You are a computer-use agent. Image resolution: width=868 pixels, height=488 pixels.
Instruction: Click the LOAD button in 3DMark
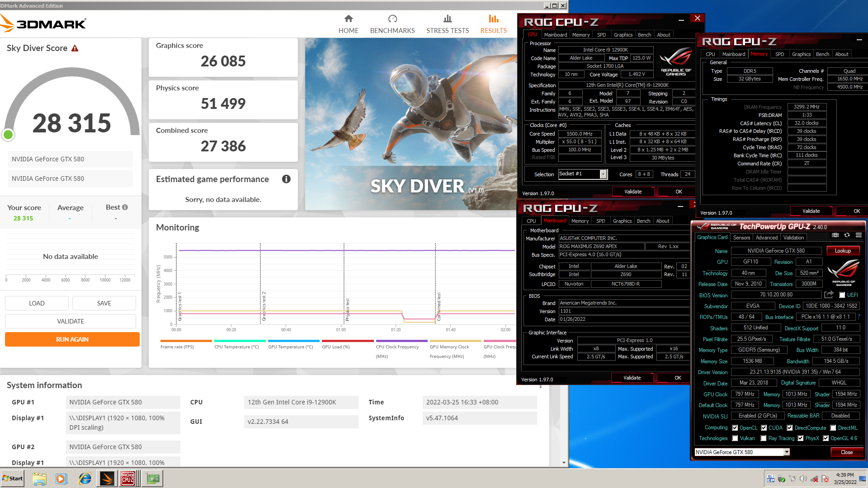click(x=37, y=303)
